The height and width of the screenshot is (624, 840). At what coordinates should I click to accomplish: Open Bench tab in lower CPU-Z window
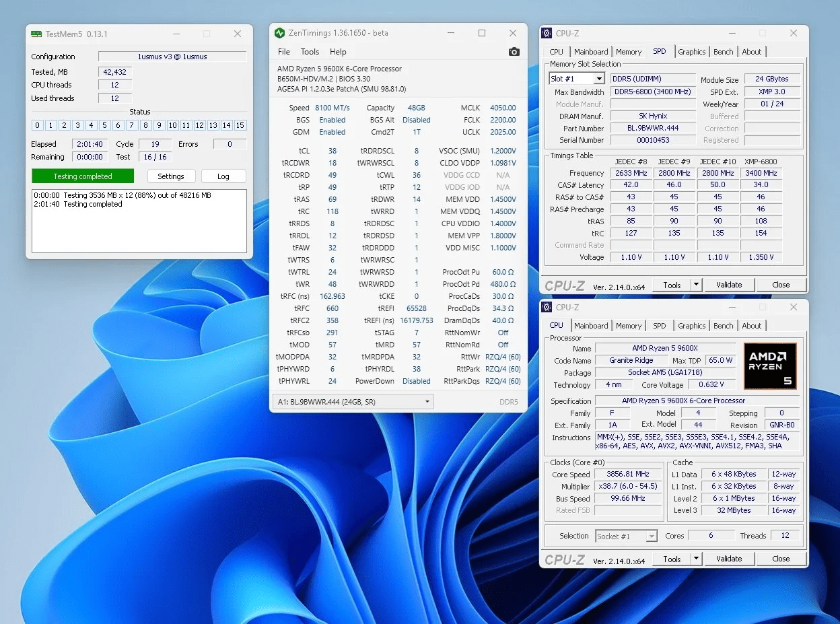pos(724,326)
